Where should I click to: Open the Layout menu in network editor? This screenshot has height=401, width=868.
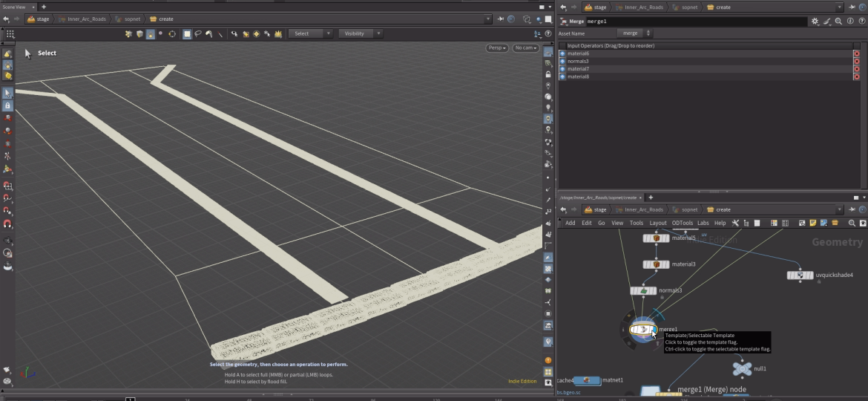[658, 223]
